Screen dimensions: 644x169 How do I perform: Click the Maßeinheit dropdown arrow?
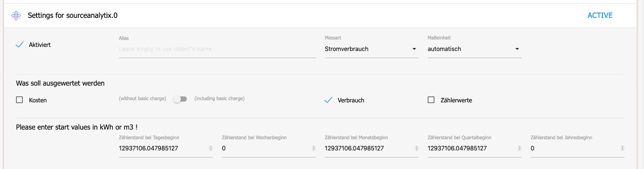coord(517,49)
